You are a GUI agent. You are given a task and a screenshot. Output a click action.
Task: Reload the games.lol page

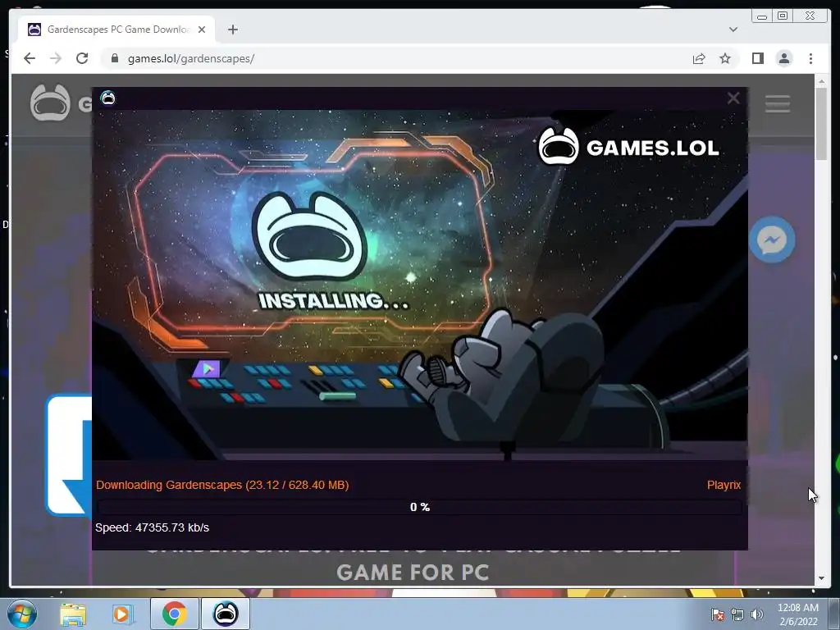[x=82, y=58]
